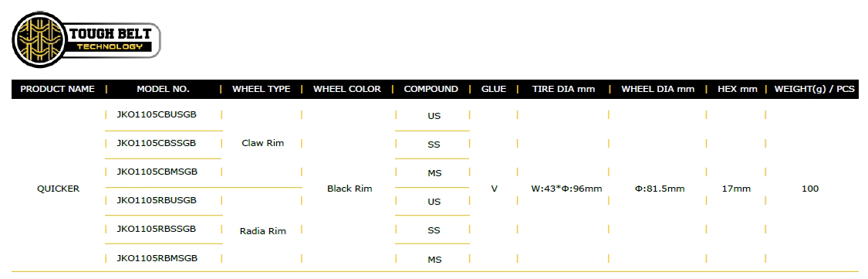Select the Black Rim wheel color cell
Viewport: 868px width, 279px height.
[350, 189]
